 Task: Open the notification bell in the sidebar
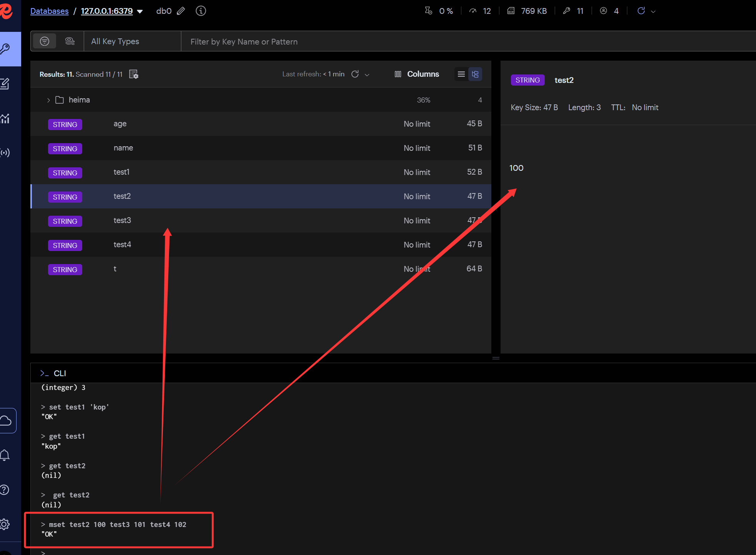5,455
